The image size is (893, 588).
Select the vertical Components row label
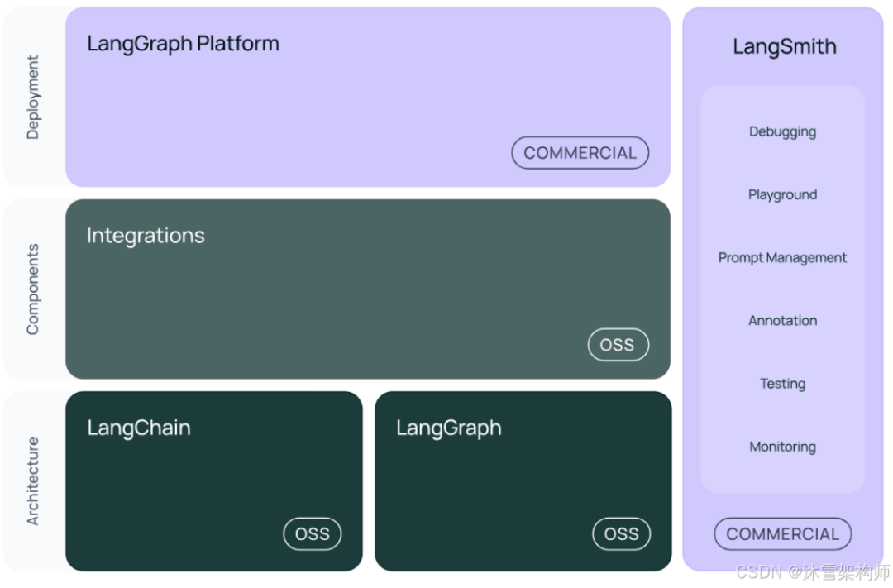pyautogui.click(x=33, y=289)
